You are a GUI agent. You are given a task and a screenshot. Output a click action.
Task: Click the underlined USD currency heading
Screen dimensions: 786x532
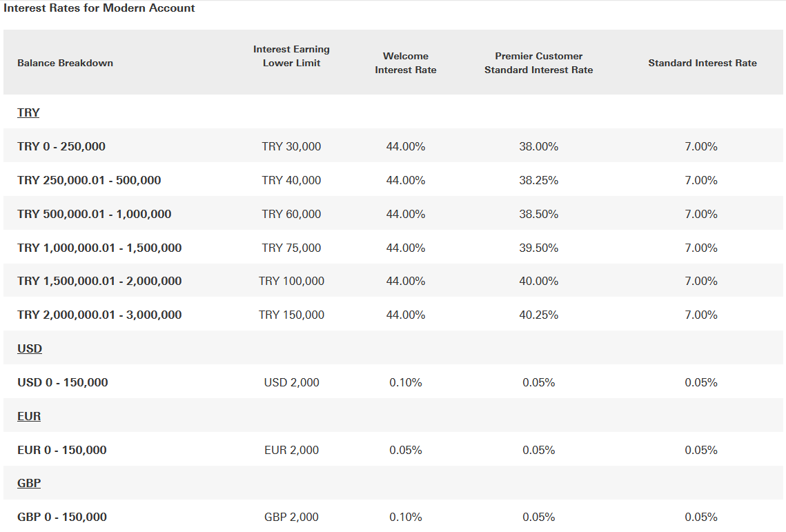tap(30, 348)
